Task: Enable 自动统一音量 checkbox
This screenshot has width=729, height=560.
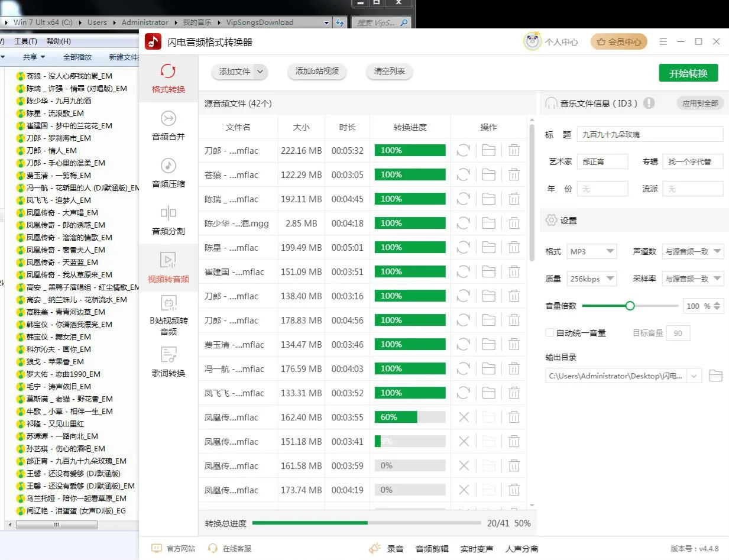Action: (549, 332)
